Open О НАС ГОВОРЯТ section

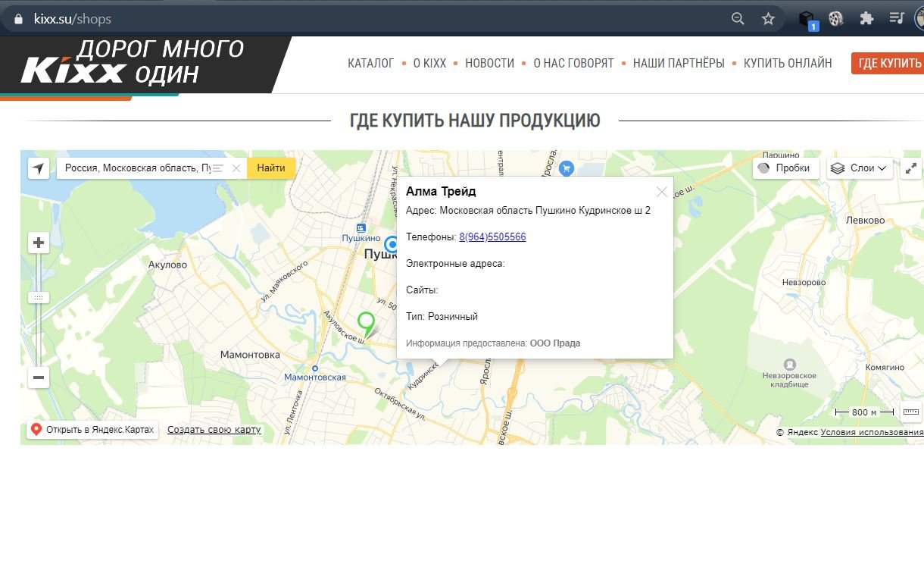coord(573,63)
